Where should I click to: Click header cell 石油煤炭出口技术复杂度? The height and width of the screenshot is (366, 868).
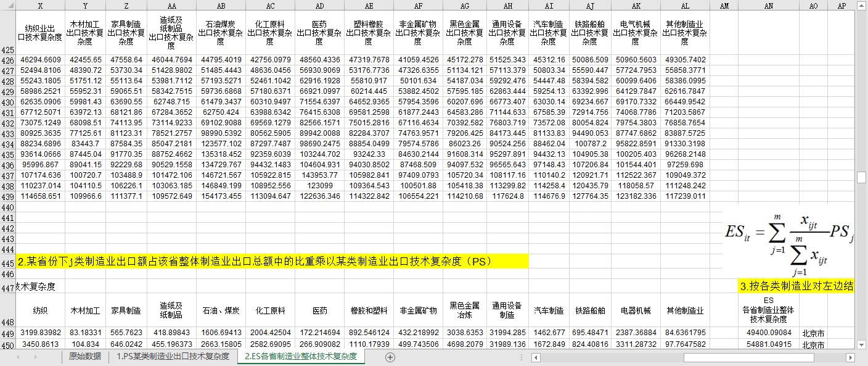221,33
